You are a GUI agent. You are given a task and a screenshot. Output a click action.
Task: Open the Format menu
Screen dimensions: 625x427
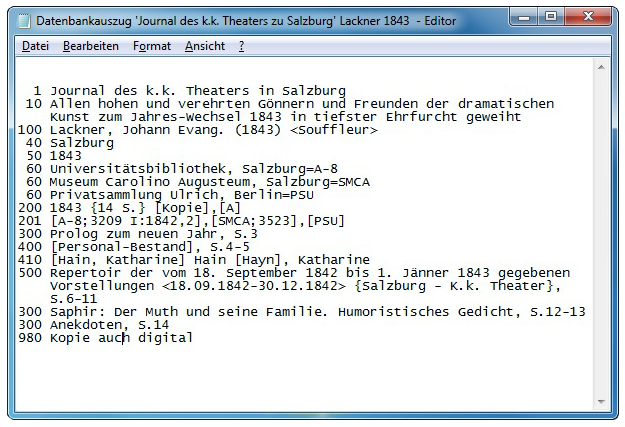click(x=152, y=46)
